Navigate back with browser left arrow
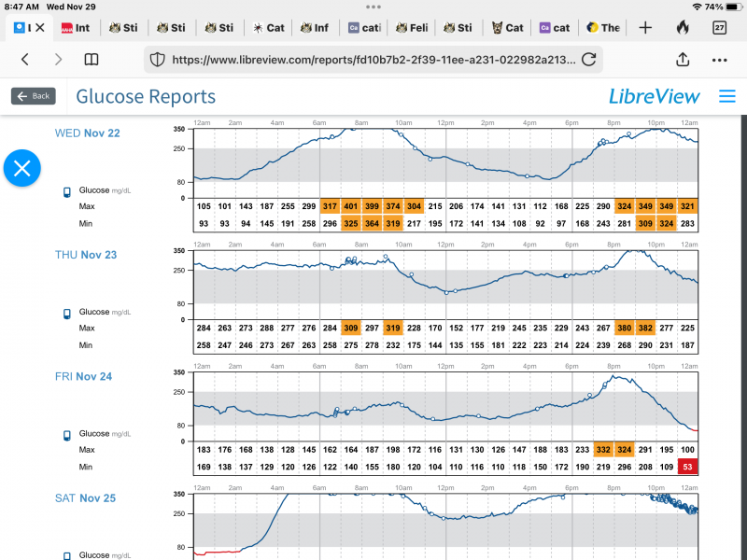This screenshot has width=747, height=560. tap(25, 59)
